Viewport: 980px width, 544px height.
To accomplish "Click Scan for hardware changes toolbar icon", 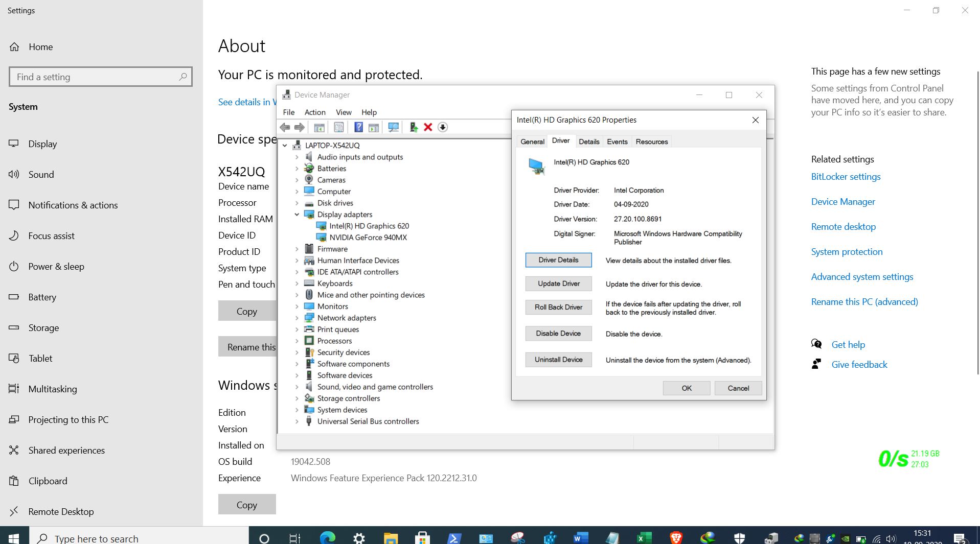I will (393, 127).
